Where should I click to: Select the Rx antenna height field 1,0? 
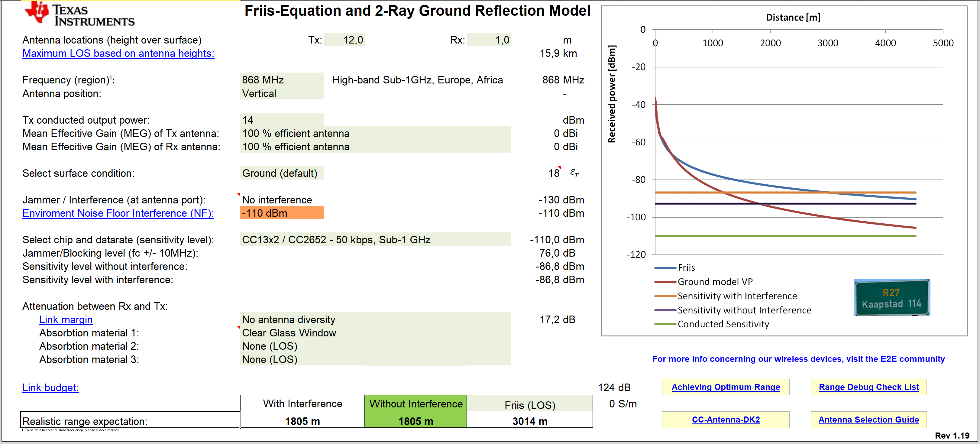489,40
